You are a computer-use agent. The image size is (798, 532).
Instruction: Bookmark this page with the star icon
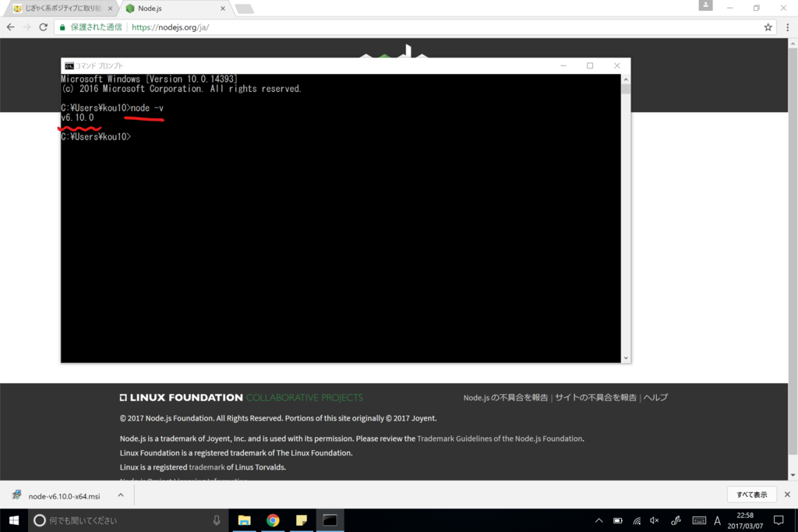click(x=768, y=27)
